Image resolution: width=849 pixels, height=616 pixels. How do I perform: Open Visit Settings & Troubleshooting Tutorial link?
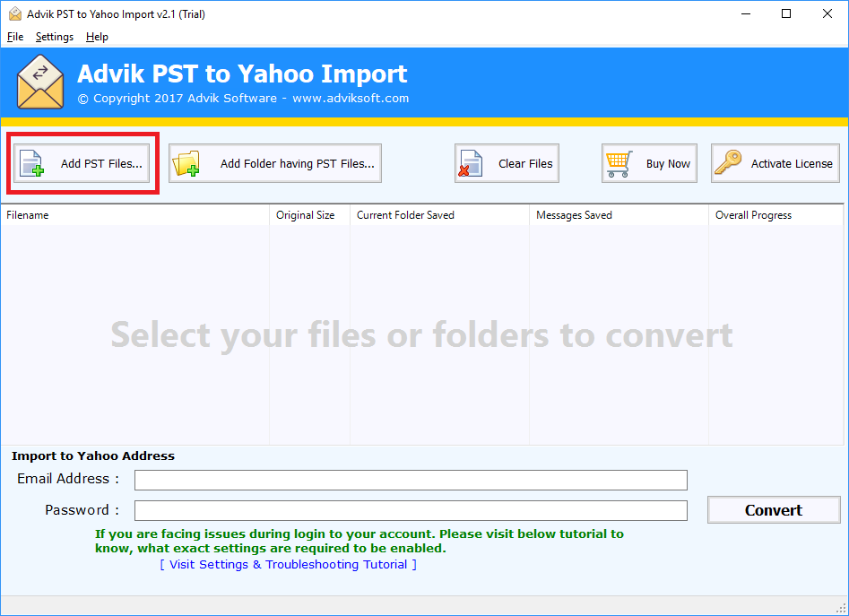[x=288, y=565]
